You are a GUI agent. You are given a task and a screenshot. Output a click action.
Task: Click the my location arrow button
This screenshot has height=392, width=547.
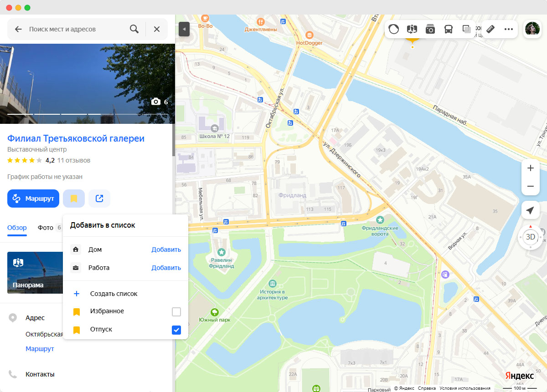point(530,210)
